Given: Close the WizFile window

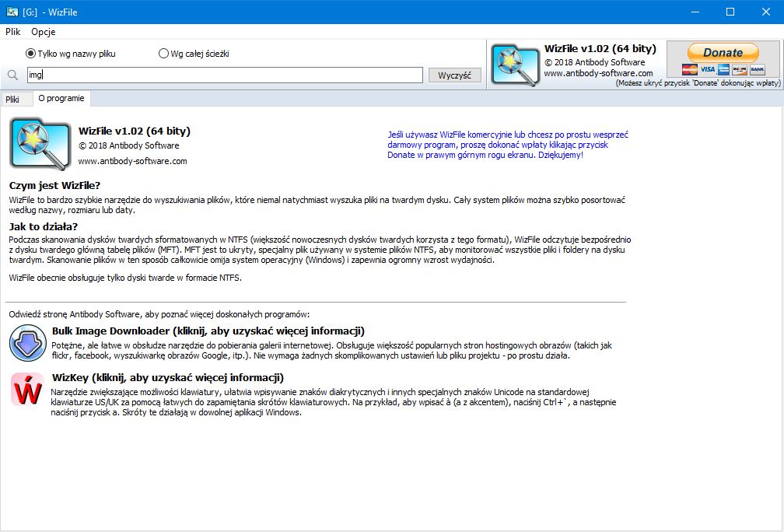Looking at the screenshot, I should pyautogui.click(x=765, y=12).
